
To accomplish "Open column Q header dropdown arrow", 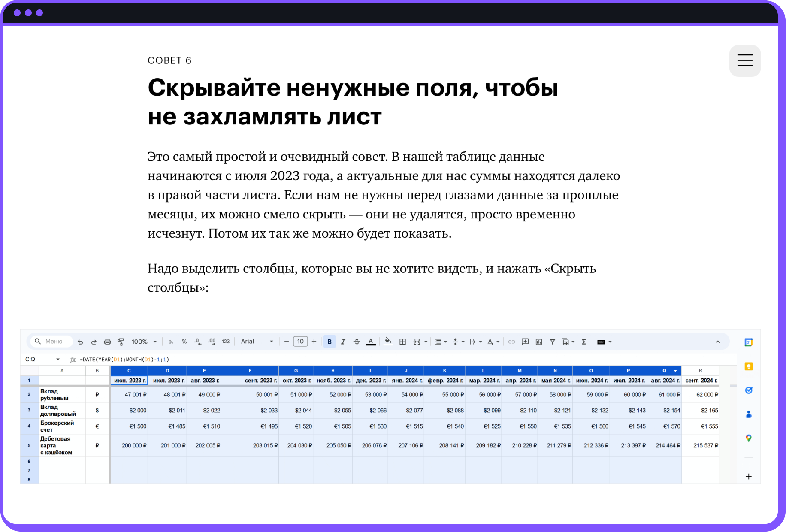I will 675,371.
